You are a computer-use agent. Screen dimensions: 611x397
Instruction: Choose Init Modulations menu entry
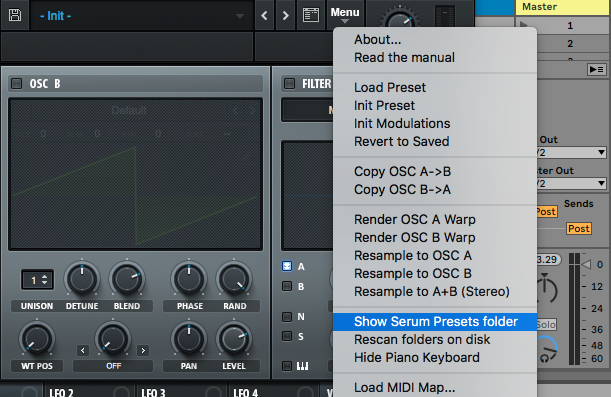[435, 123]
